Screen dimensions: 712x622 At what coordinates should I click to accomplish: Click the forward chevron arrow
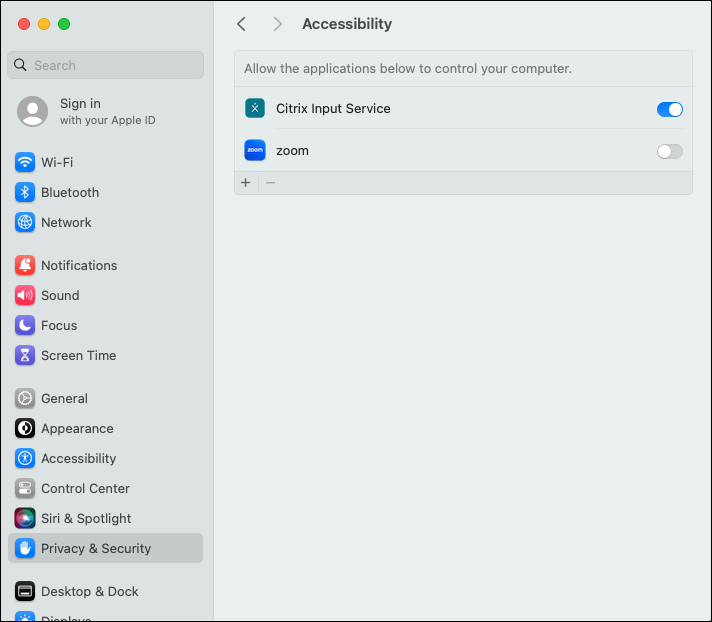coord(277,24)
